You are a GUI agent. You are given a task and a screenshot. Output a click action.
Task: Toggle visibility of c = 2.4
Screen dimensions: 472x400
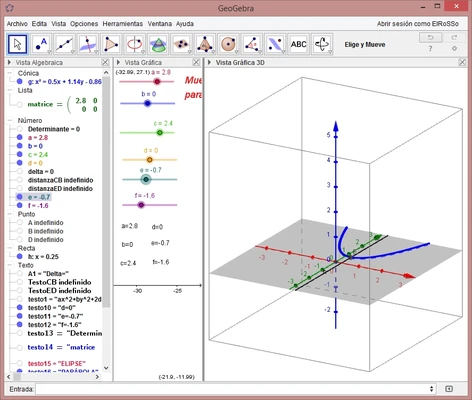[20, 154]
